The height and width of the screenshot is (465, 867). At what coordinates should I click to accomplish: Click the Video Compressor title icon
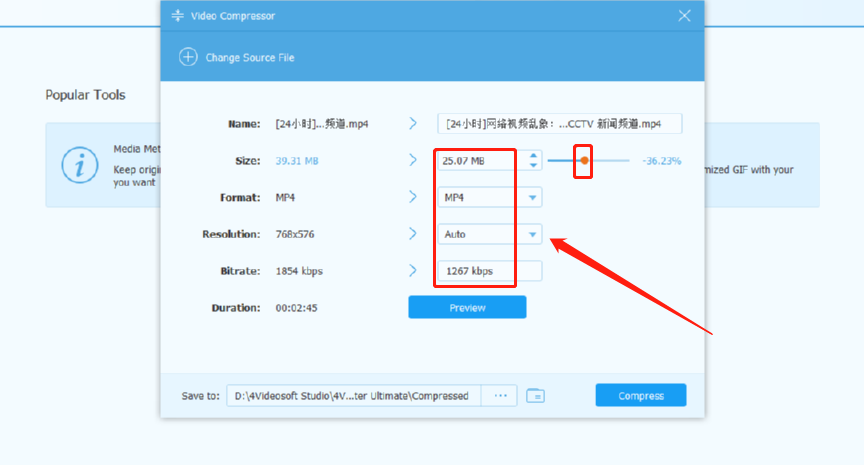[177, 15]
